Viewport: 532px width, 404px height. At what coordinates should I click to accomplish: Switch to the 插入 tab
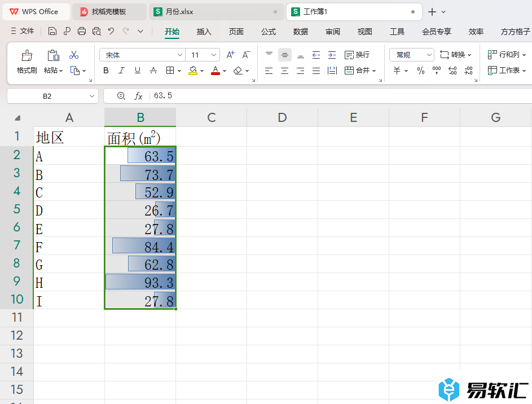204,32
